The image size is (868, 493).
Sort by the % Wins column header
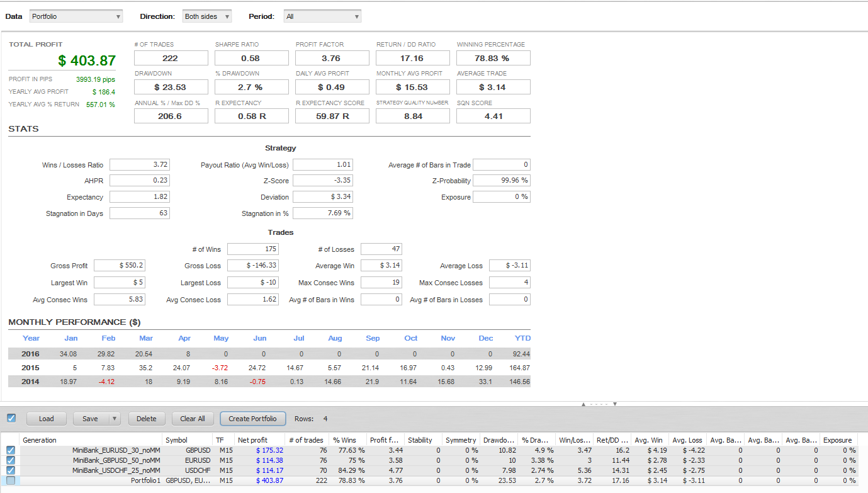347,440
